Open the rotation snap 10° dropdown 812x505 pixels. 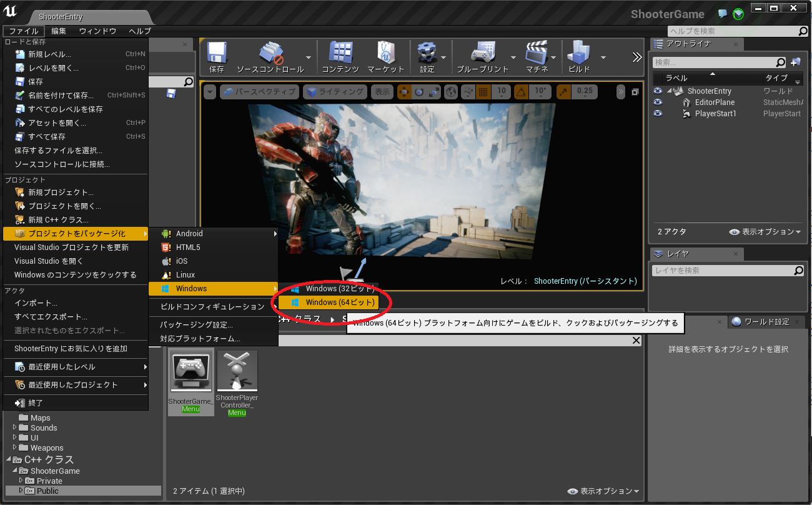540,92
